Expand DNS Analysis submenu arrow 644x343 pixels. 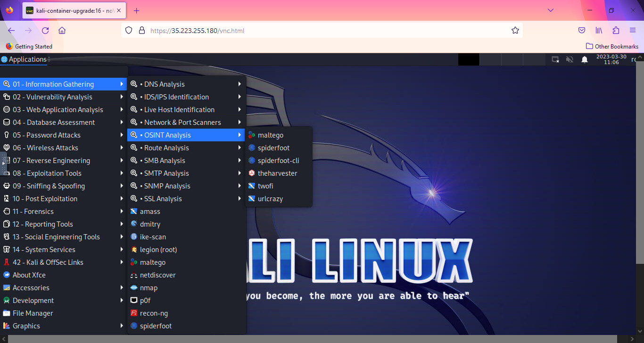[x=239, y=84]
